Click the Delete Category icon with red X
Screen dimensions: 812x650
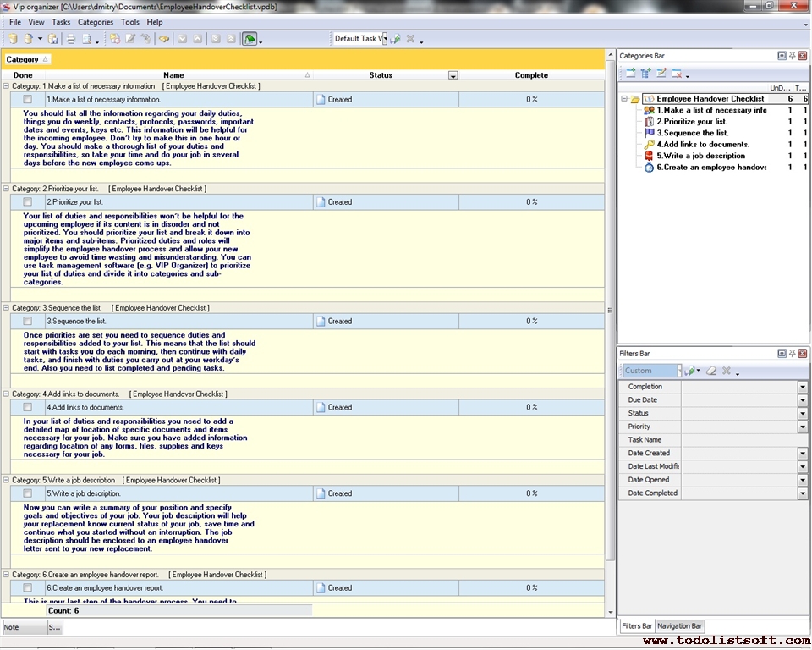678,74
